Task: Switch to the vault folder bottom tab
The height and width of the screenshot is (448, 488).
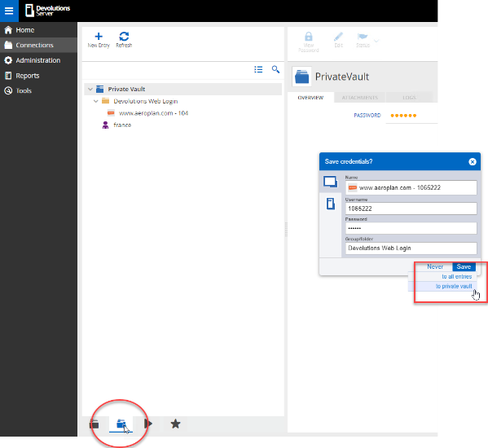Action: (x=95, y=424)
